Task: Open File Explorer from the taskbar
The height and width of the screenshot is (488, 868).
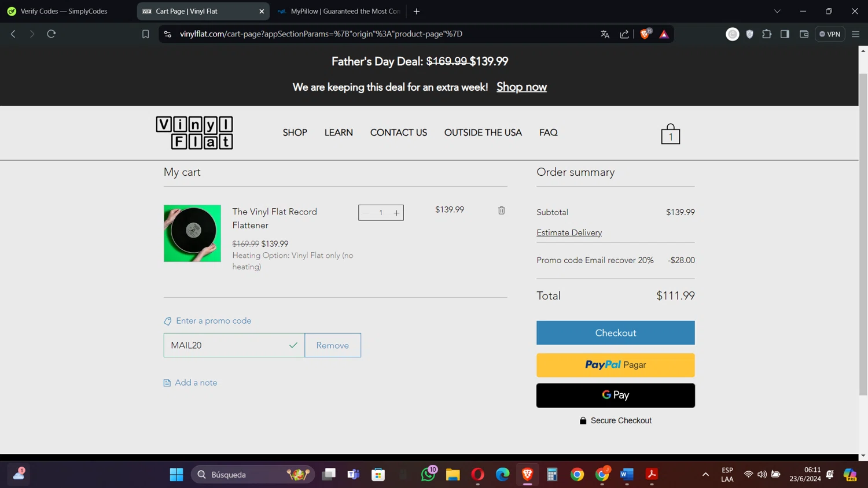Action: (453, 475)
